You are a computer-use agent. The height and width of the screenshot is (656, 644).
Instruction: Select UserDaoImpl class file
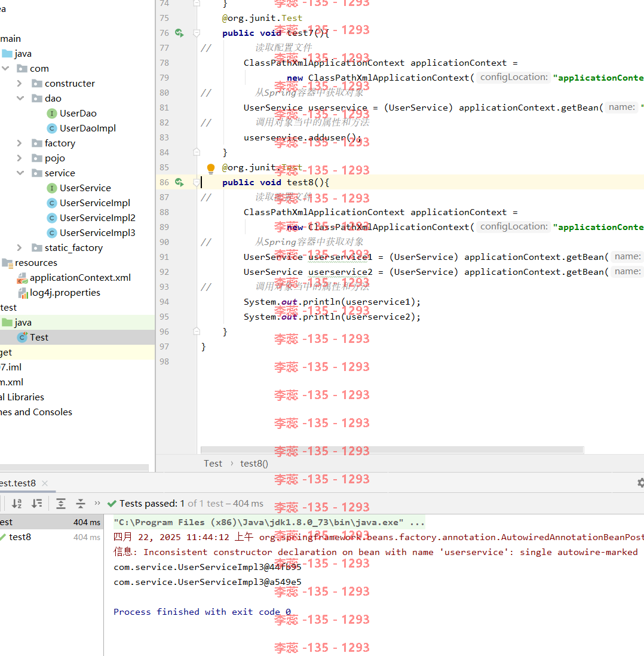point(87,128)
